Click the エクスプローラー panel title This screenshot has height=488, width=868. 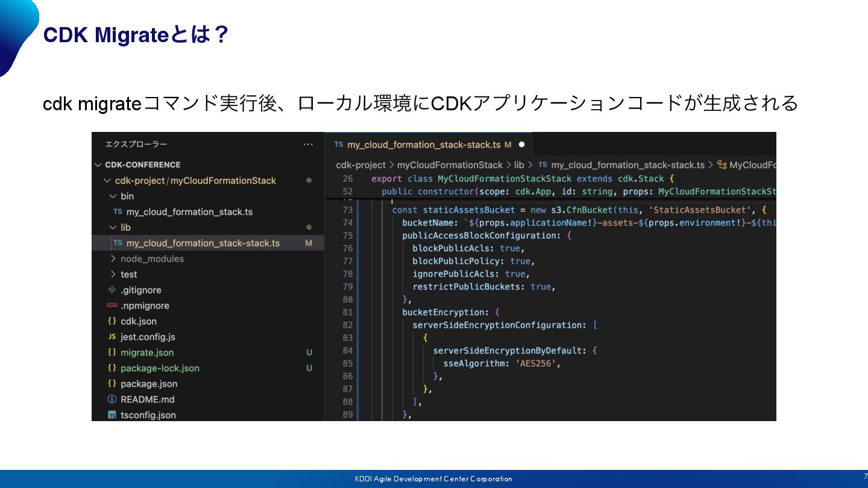136,145
